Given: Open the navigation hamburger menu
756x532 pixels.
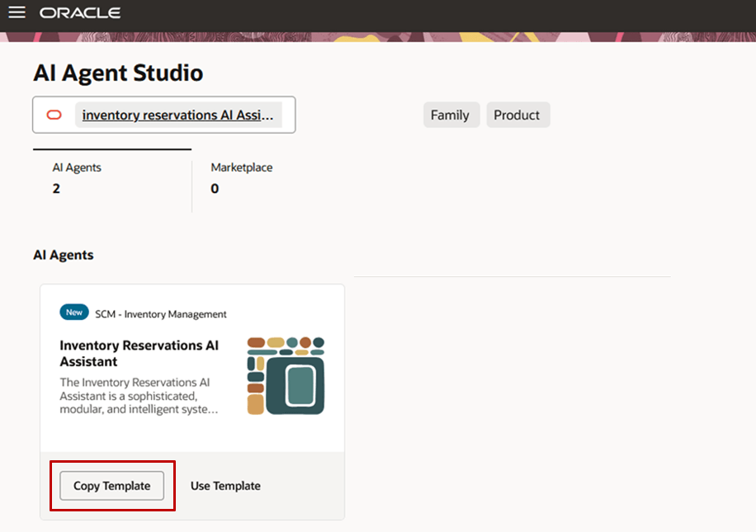Looking at the screenshot, I should point(18,12).
